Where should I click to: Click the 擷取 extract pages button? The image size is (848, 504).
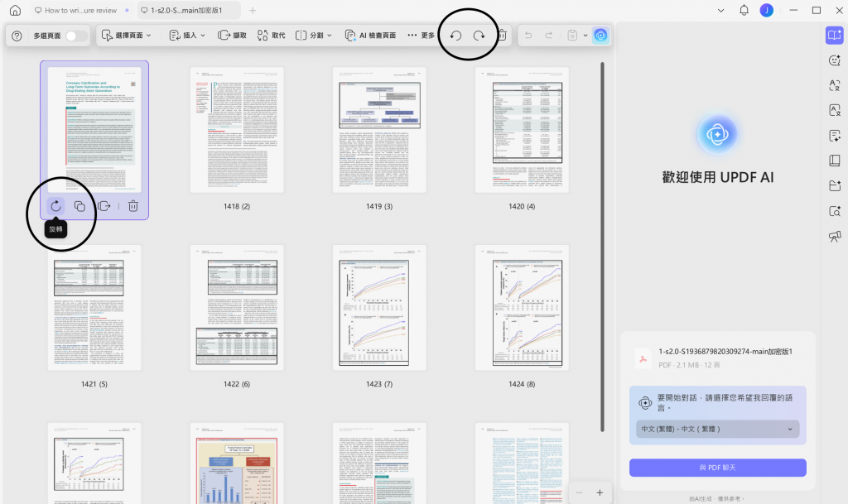click(x=232, y=36)
